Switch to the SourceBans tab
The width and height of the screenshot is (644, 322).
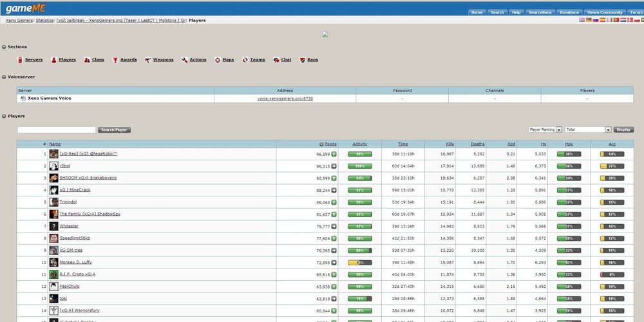pos(540,12)
